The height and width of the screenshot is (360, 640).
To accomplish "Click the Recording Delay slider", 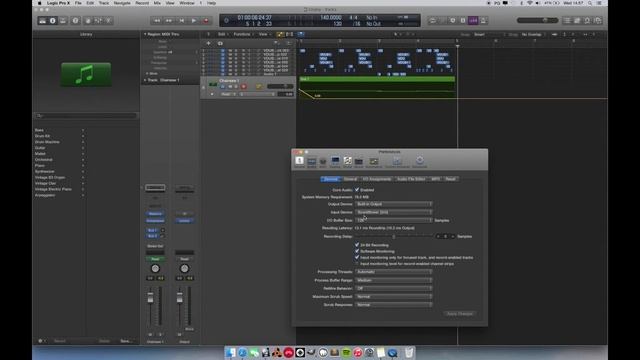I will [393, 236].
